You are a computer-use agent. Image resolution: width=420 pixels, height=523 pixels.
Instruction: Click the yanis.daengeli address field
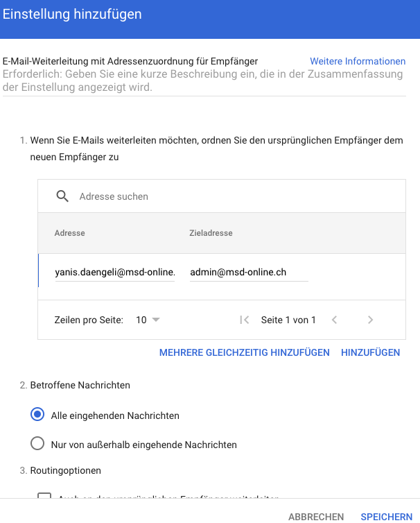tap(115, 273)
